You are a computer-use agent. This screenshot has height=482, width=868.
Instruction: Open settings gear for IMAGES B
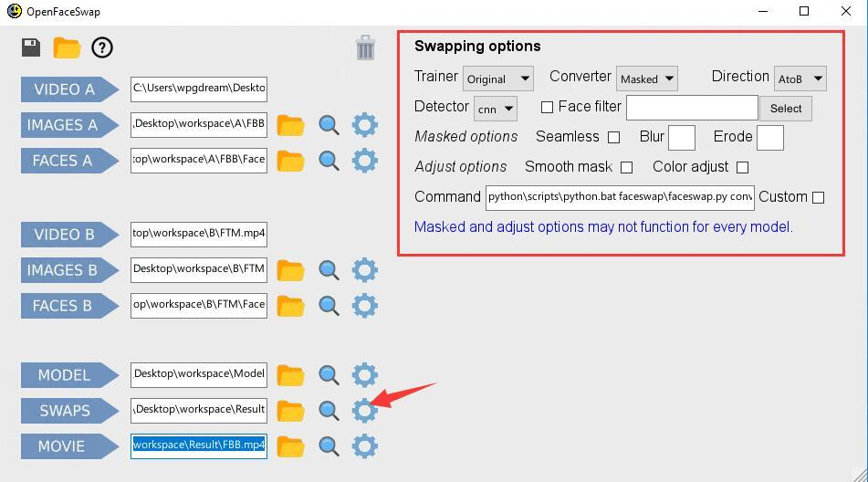365,270
